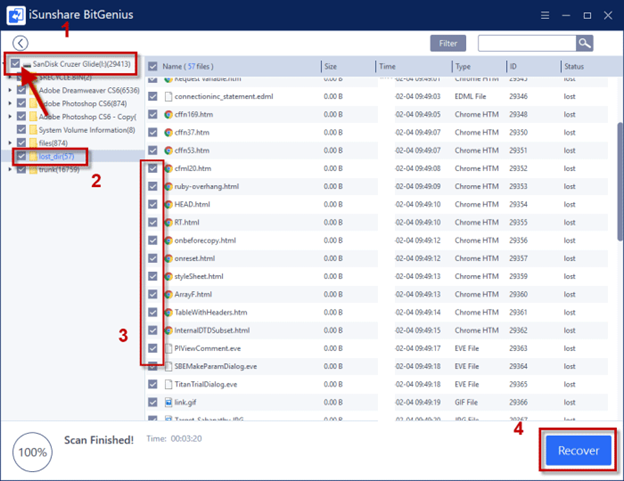624x481 pixels.
Task: Click the files(874) folder icon
Action: click(x=34, y=142)
